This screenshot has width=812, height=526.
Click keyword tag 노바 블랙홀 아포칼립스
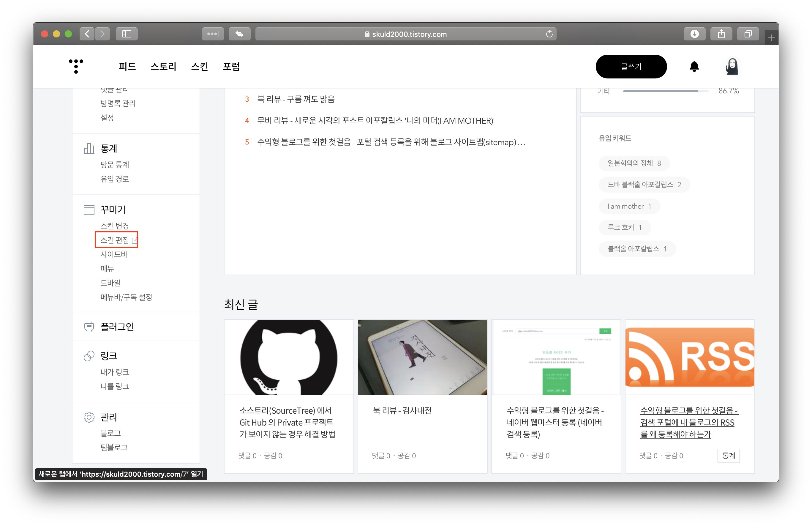coord(644,185)
